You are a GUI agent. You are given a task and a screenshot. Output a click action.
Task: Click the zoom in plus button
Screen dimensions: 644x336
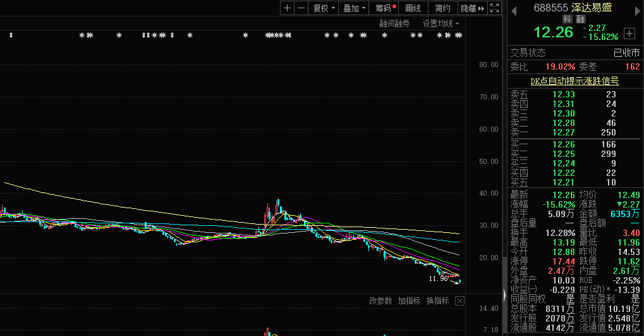(287, 8)
